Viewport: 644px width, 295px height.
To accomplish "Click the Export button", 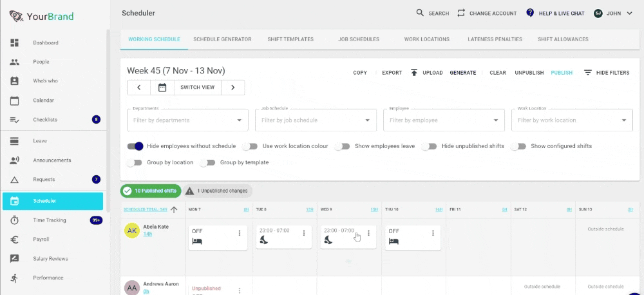I will click(x=392, y=73).
